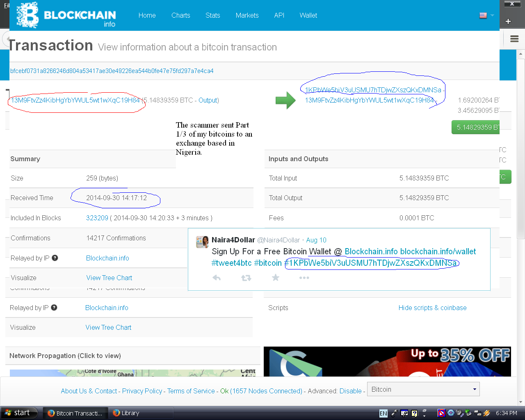Open About Us & Contact link

(89, 391)
